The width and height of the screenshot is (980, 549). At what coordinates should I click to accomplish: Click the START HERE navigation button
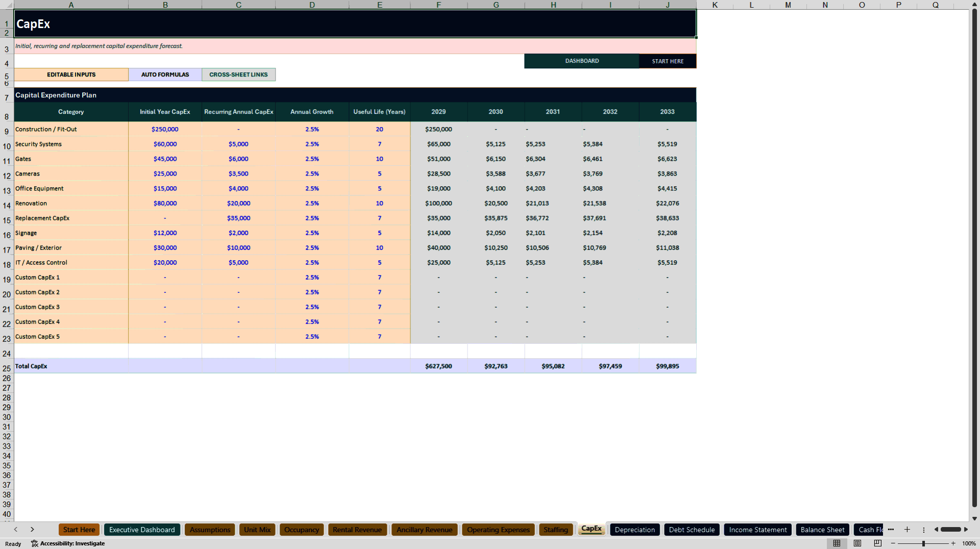(668, 61)
